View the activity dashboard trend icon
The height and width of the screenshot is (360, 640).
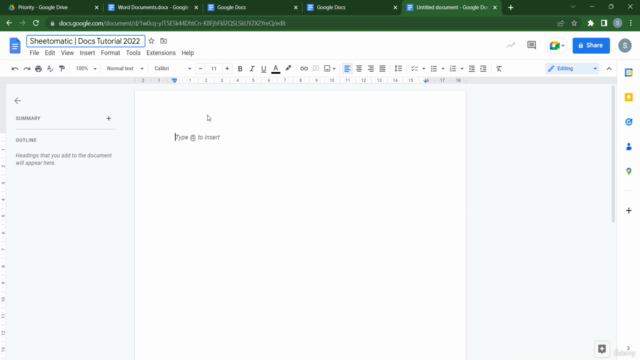[511, 45]
